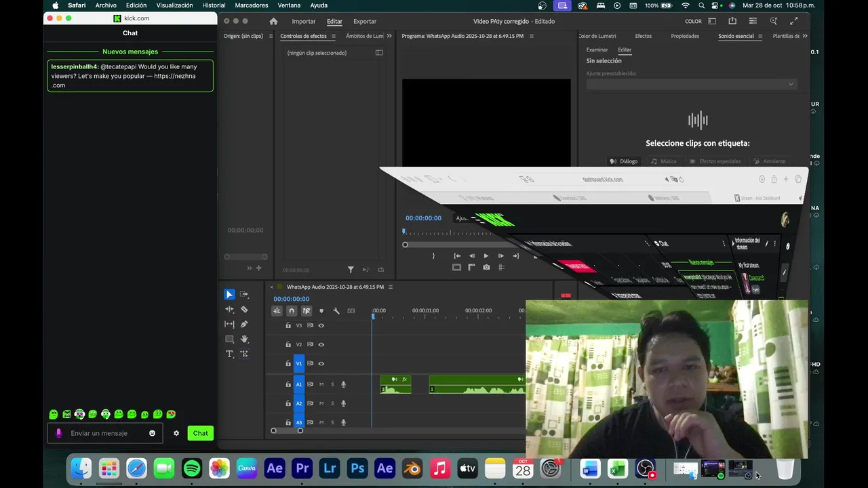The image size is (868, 488).
Task: Click the Program monitor zoom scroll handle
Action: (405, 245)
